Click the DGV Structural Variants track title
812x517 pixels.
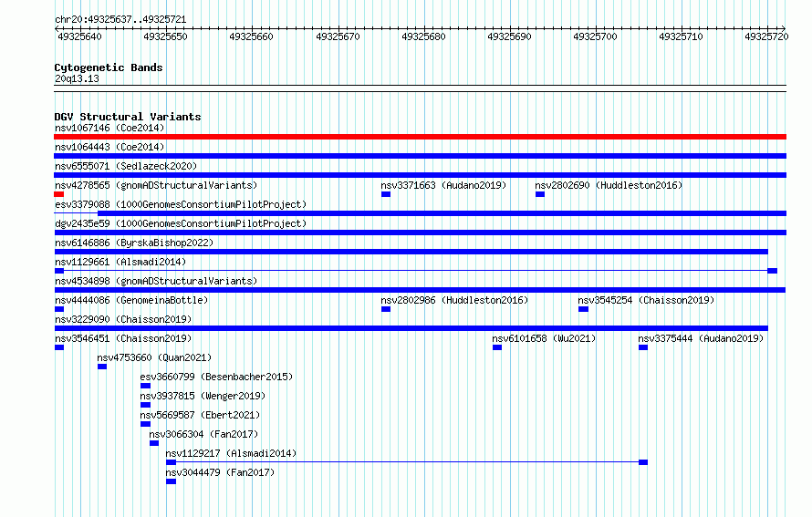[128, 117]
